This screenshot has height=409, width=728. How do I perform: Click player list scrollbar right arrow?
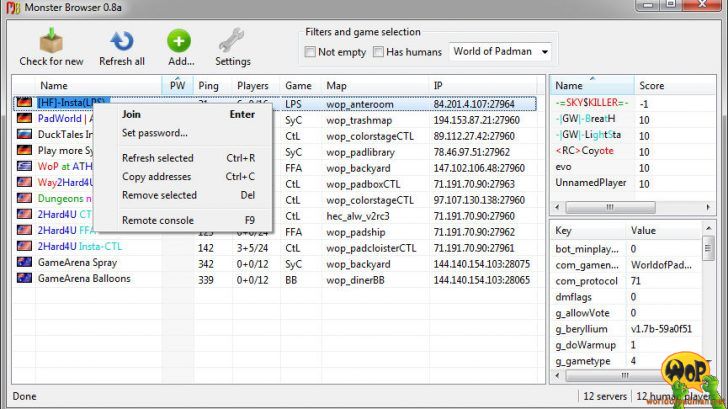pyautogui.click(x=708, y=207)
